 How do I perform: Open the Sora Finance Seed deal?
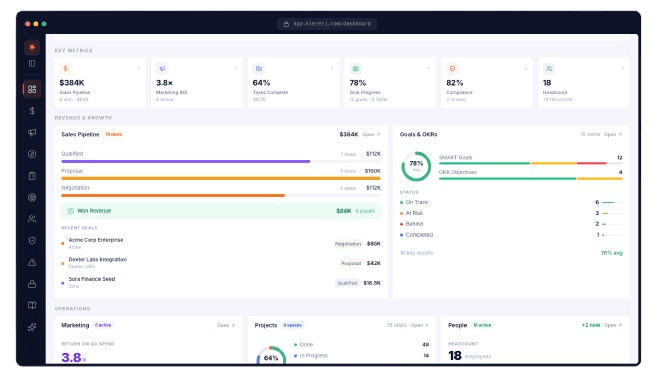point(221,282)
